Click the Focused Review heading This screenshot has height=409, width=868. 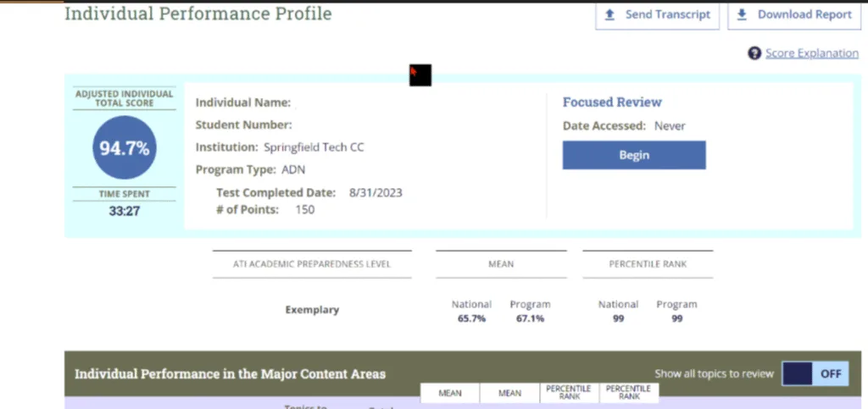pyautogui.click(x=612, y=102)
